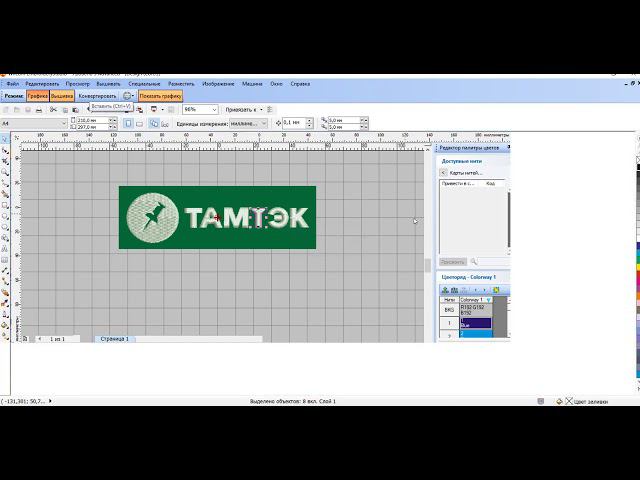
Task: Click the Cut scissors icon
Action: [x=53, y=109]
